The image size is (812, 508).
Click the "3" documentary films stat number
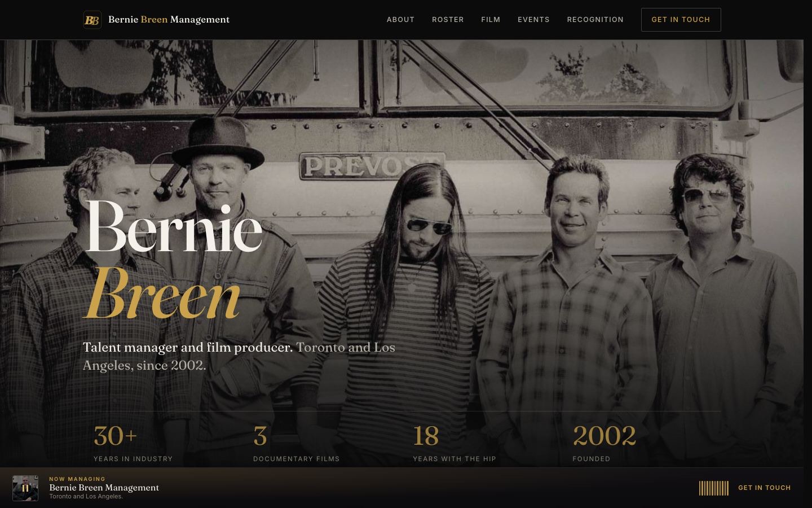click(260, 436)
